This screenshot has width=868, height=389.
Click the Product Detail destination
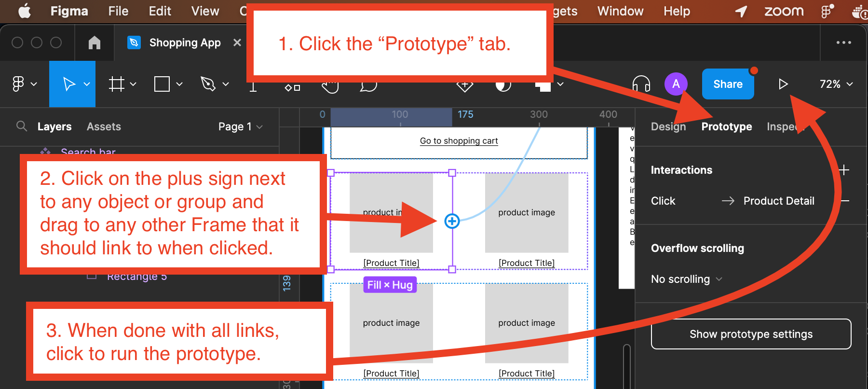point(779,201)
